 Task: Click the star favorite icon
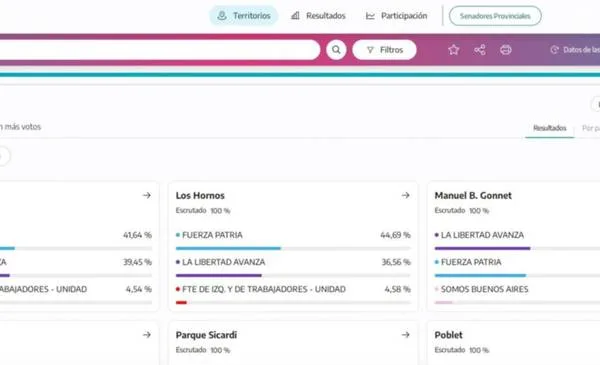(453, 50)
